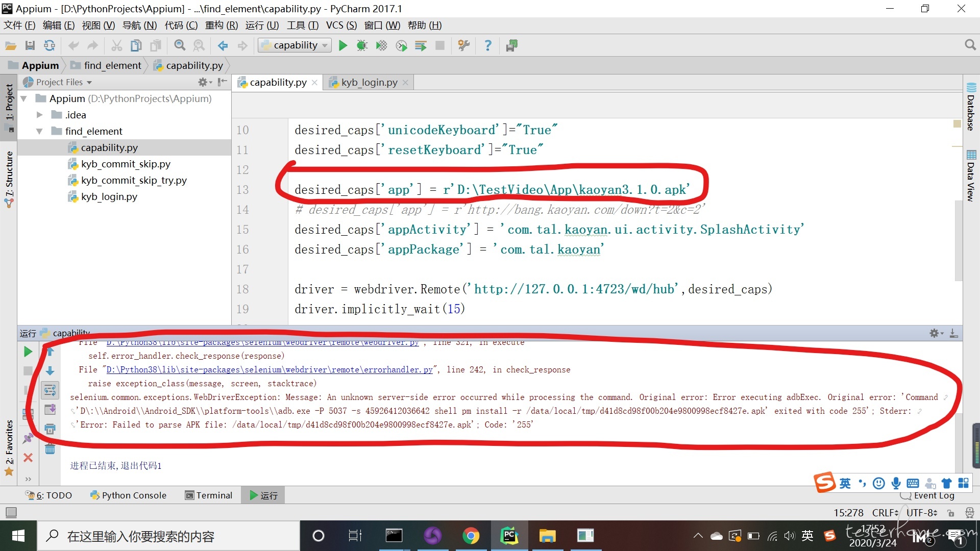This screenshot has width=980, height=551.
Task: Open the Terminal tool window
Action: coord(208,495)
